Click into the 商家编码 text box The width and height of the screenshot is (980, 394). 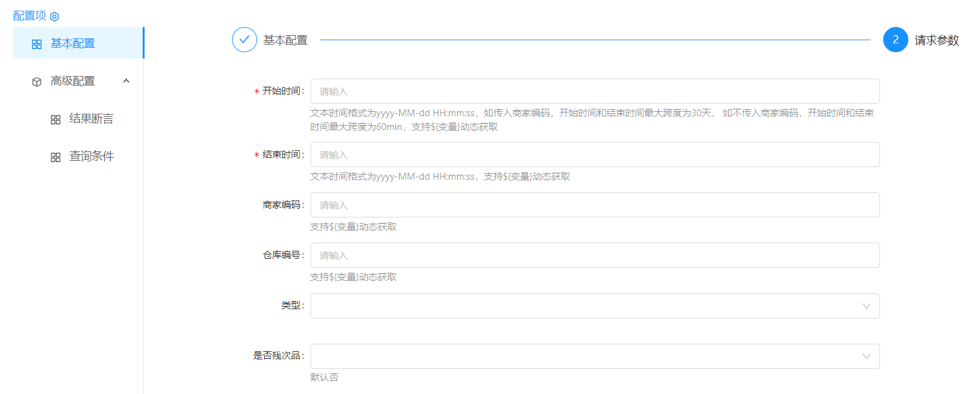point(595,205)
